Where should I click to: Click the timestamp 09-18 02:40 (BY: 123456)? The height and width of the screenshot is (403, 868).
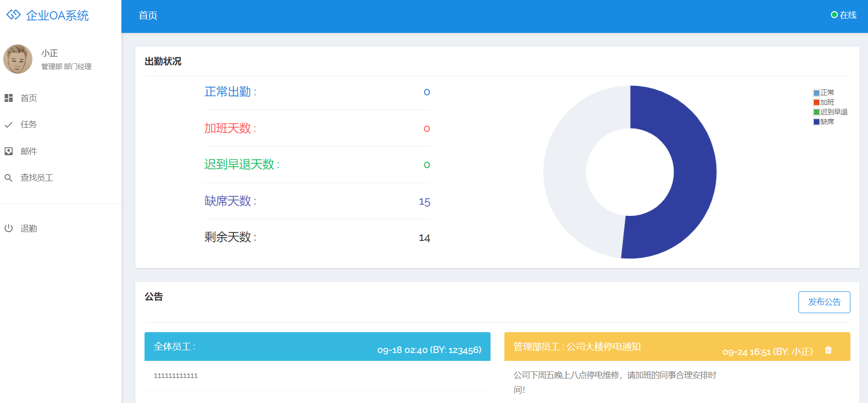point(429,350)
